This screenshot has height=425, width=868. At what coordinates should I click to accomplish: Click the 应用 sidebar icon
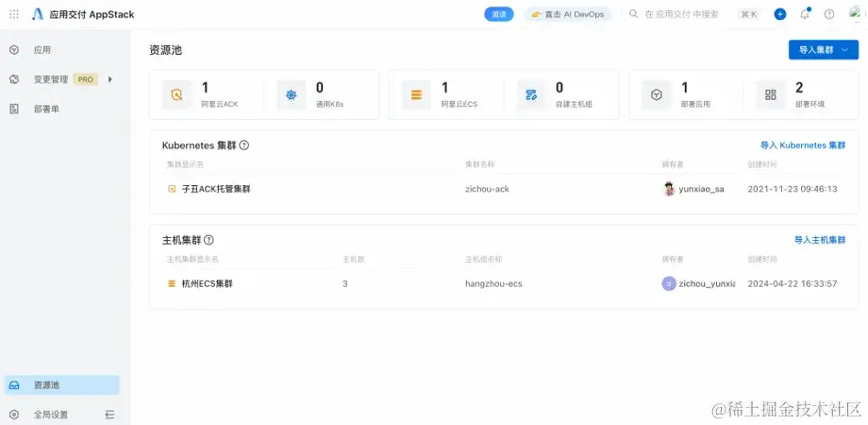click(x=14, y=50)
